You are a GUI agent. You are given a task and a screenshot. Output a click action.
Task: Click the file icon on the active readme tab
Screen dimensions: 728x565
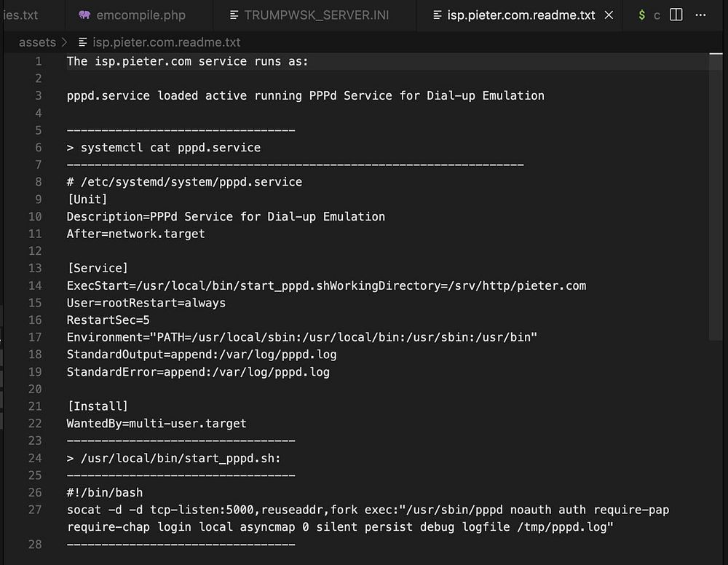(437, 15)
